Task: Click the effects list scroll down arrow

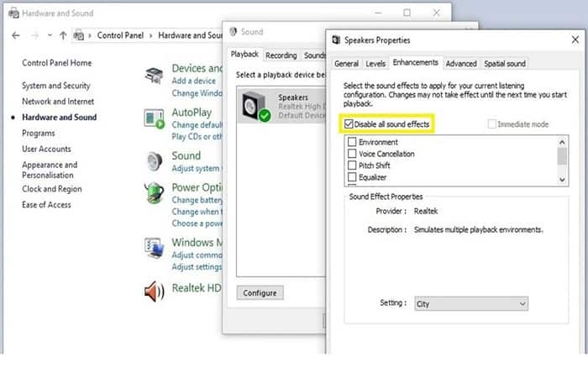Action: tap(562, 179)
